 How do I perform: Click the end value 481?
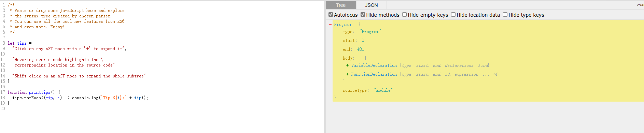[361, 49]
